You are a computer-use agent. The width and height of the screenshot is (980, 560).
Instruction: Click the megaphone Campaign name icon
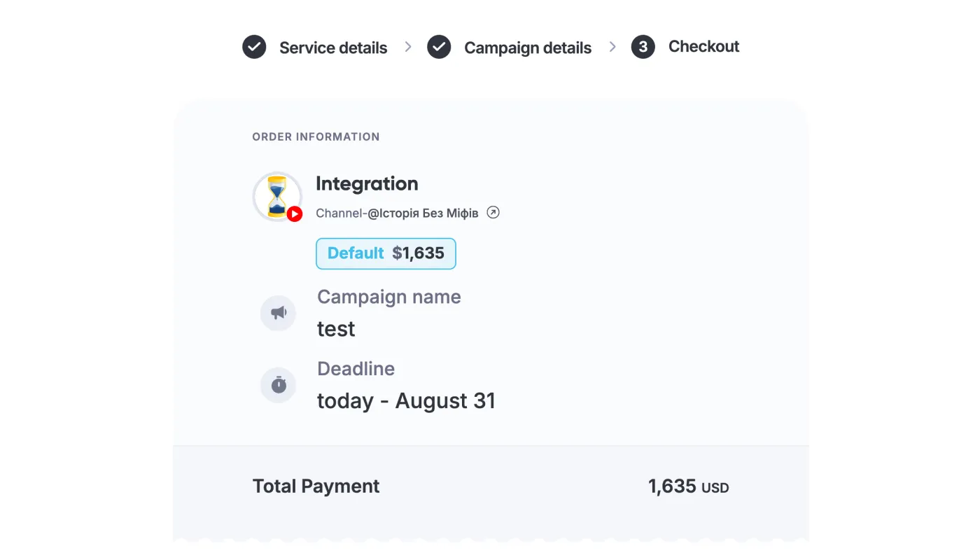278,313
